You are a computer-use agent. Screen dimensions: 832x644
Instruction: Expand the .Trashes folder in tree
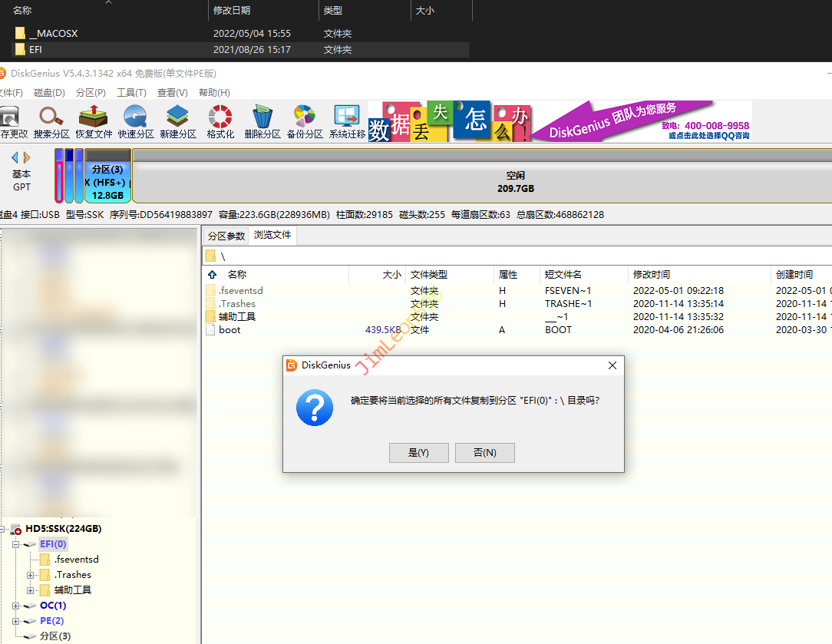tap(31, 575)
